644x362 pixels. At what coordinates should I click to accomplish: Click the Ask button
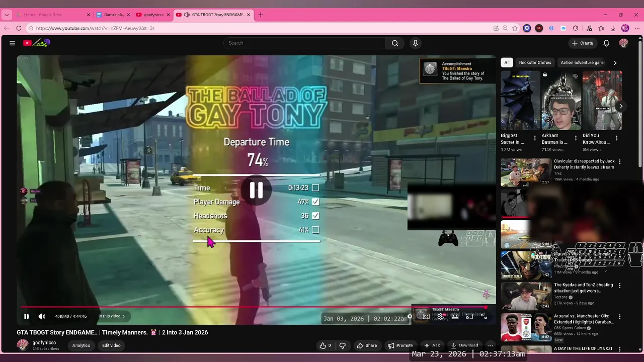[x=432, y=345]
